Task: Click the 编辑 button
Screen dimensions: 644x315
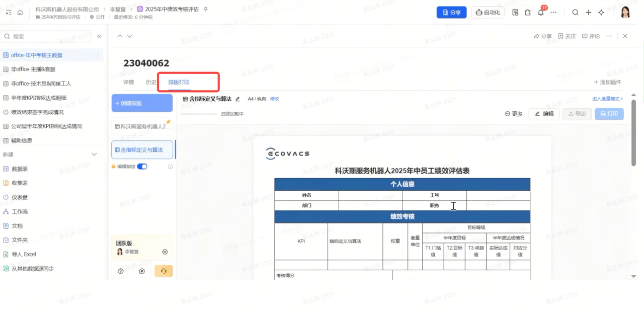Action: pos(544,114)
